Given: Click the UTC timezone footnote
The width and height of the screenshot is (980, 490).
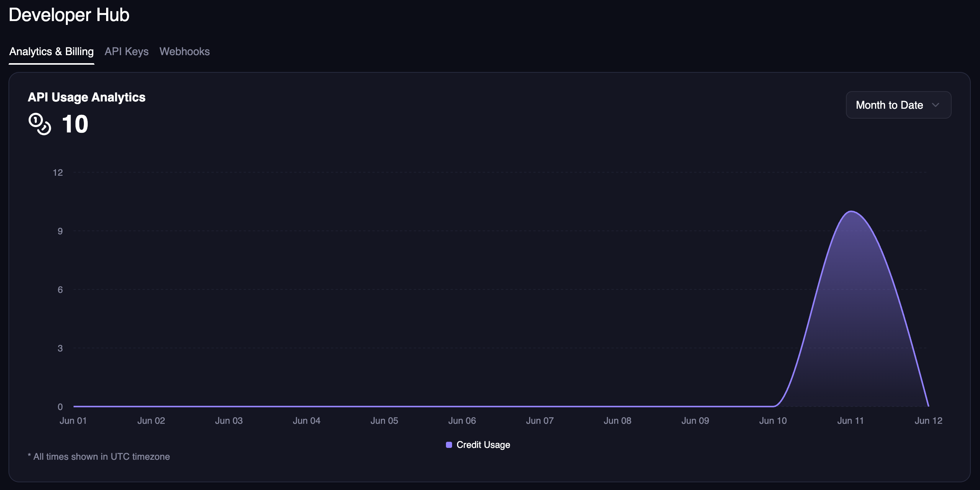Looking at the screenshot, I should 99,457.
